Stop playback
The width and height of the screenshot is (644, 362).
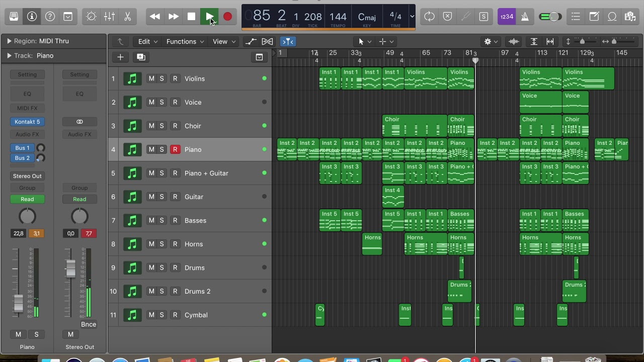(x=191, y=17)
